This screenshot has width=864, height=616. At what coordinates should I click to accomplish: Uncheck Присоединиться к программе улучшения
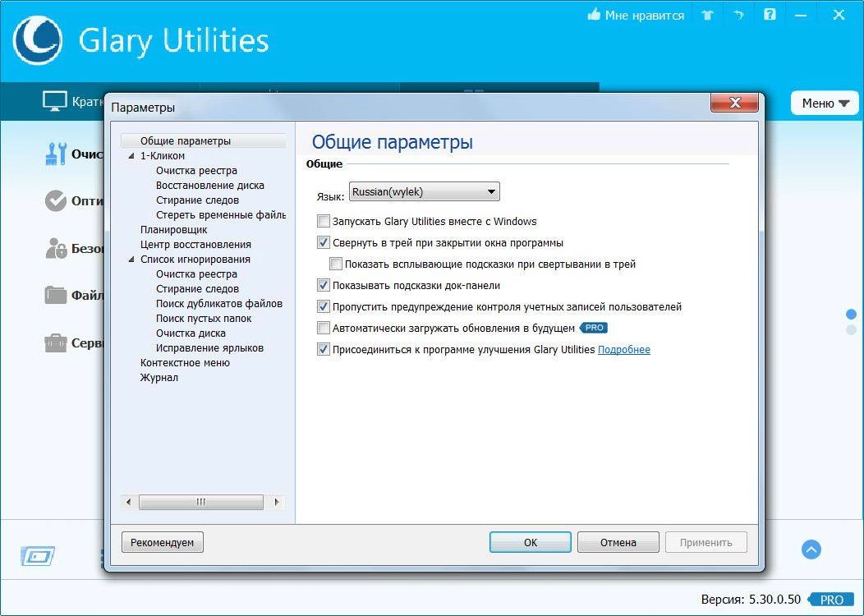click(324, 349)
